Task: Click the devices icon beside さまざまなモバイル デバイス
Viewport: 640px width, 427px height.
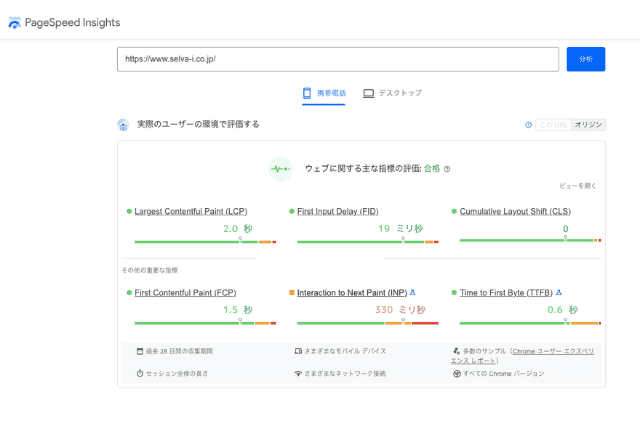Action: [x=298, y=351]
